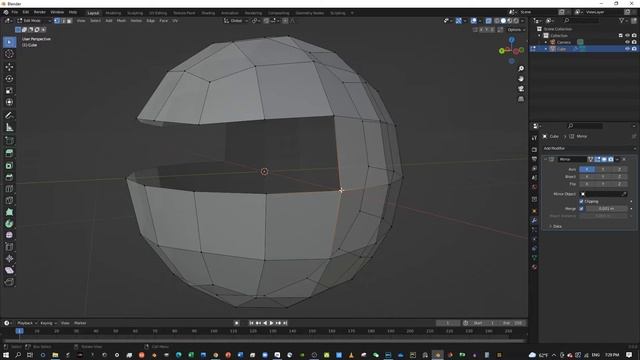Viewport: 640px width, 360px height.
Task: Jump to the end frame button
Action: [285, 323]
